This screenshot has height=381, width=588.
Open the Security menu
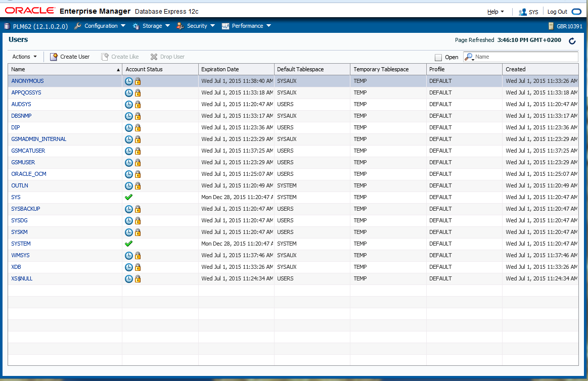tap(196, 26)
